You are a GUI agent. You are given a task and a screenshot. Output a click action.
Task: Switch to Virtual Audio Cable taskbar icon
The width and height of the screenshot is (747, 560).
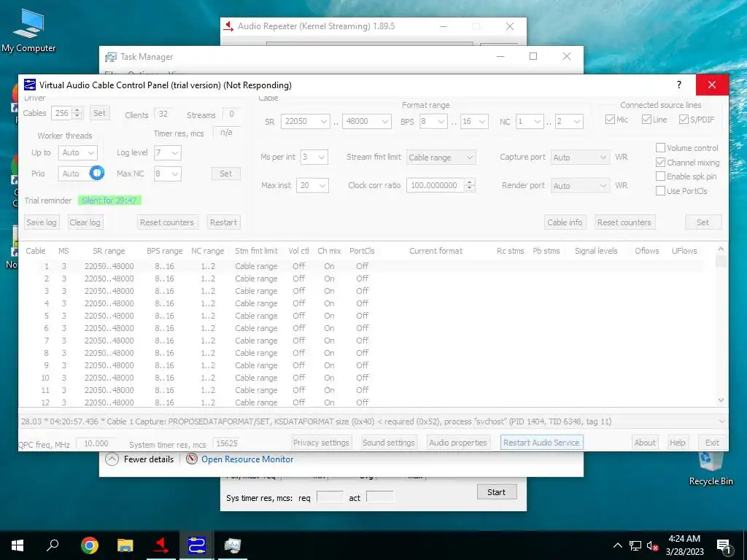point(197,545)
